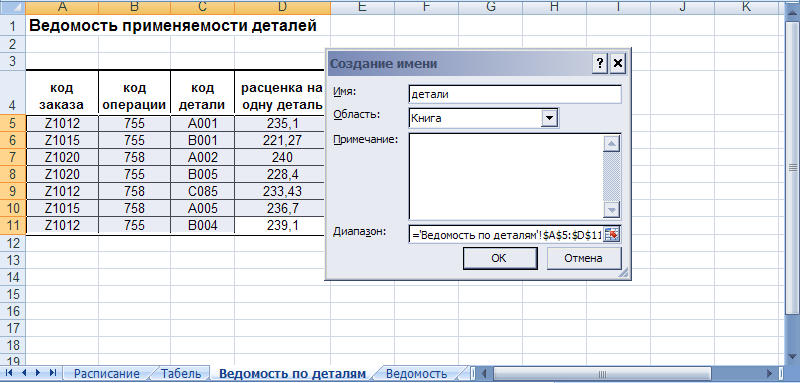
Task: Click cell with part code A005
Action: tap(203, 209)
